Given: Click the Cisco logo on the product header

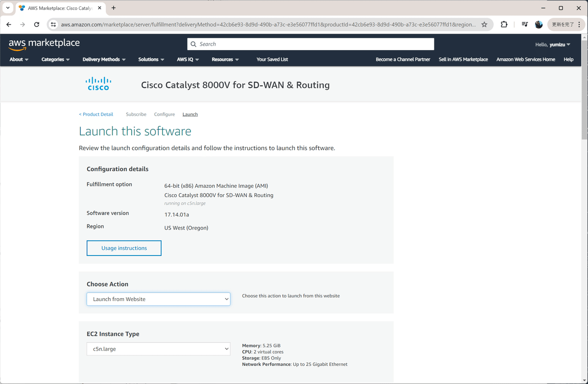Looking at the screenshot, I should pos(98,83).
